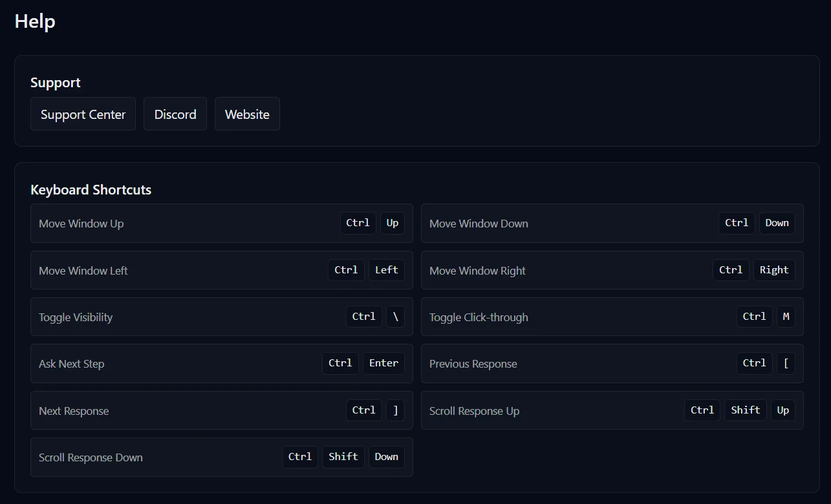Click the backslash key badge
The height and width of the screenshot is (504, 831).
click(395, 317)
